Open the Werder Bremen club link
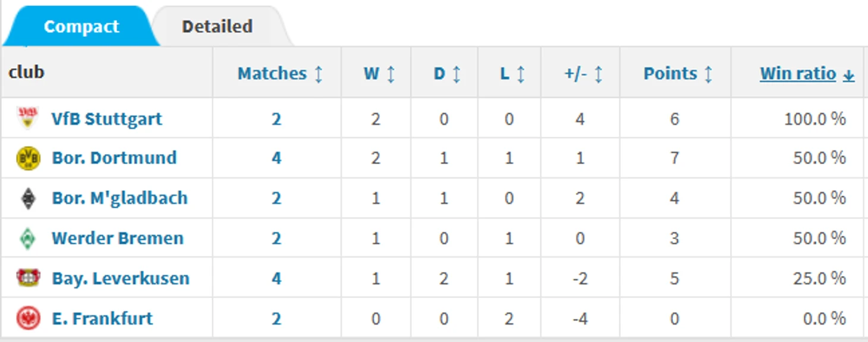 tap(118, 239)
